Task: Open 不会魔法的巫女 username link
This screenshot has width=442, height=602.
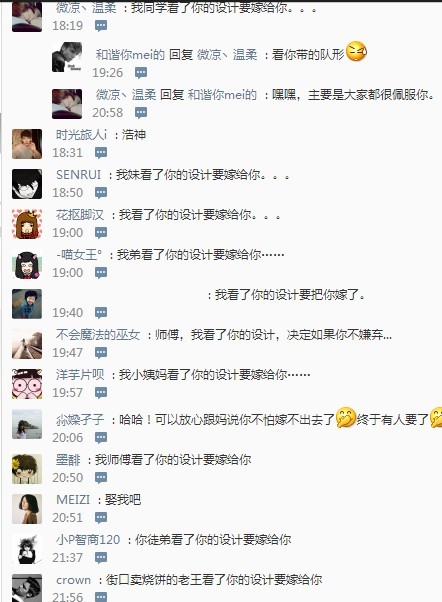Action: point(98,335)
